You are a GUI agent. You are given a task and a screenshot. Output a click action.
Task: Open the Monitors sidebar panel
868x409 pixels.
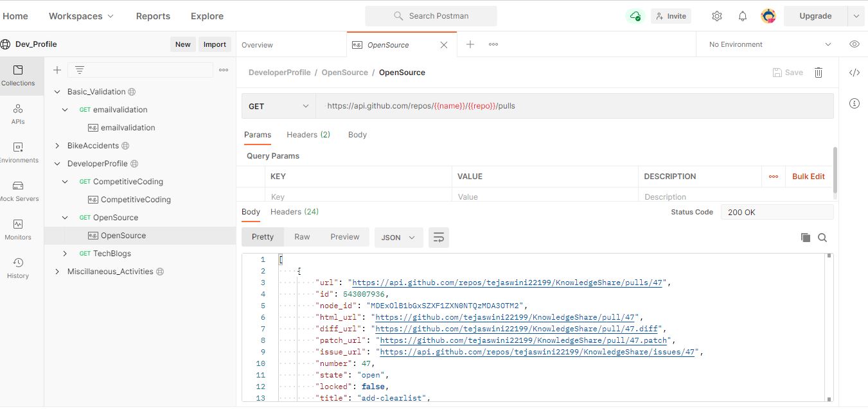(x=18, y=229)
